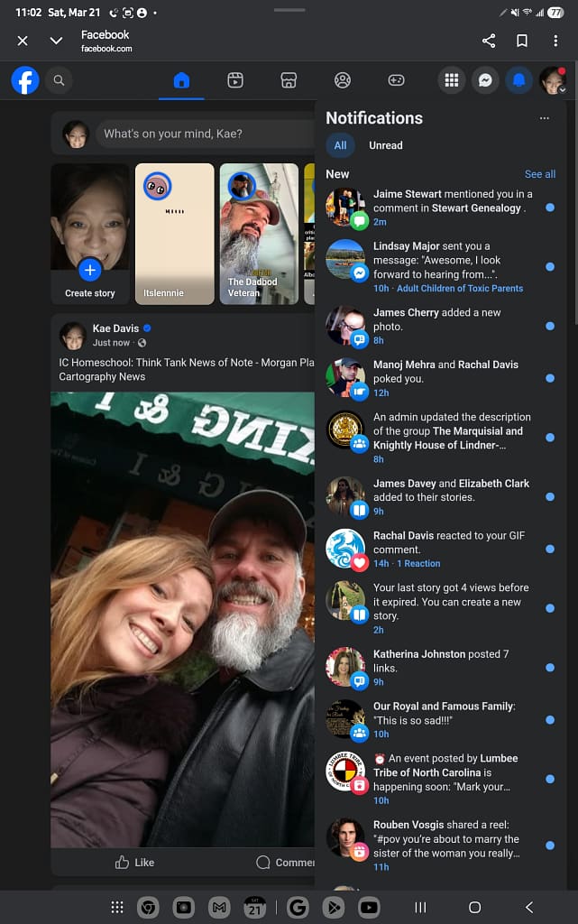Open the Marketplace storefront icon
This screenshot has width=578, height=924.
289,80
